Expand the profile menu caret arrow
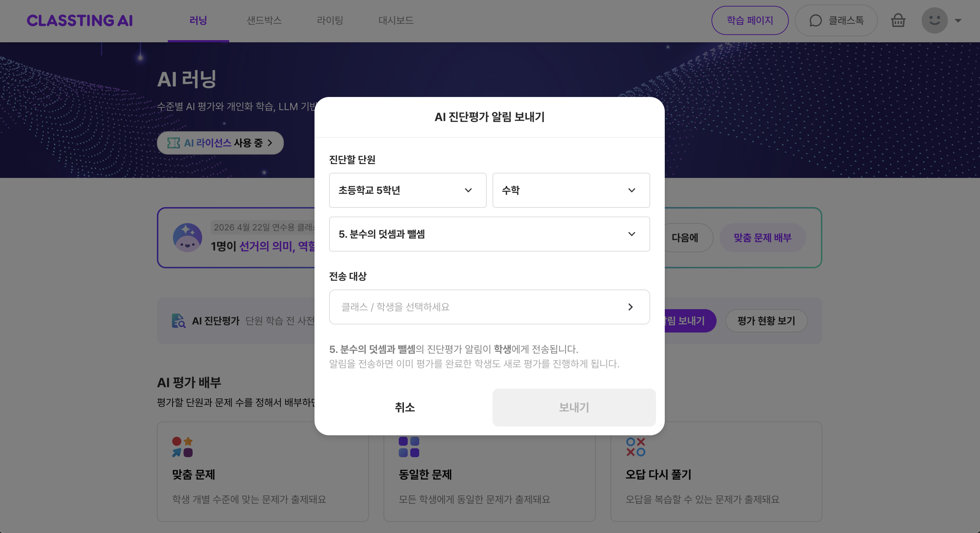Screen dimensions: 980x533 tap(958, 20)
